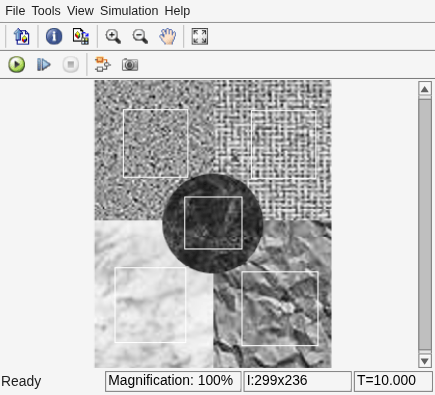Viewport: 435px width, 395px height.
Task: Open the File menu
Action: coord(15,11)
